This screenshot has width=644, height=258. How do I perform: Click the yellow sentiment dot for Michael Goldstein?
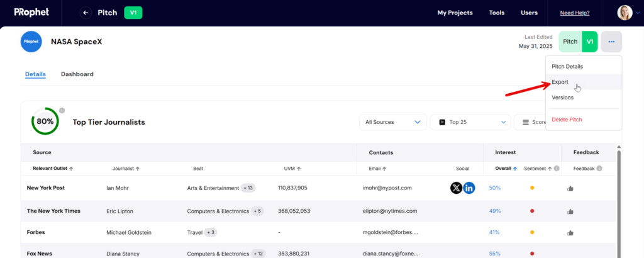click(532, 233)
